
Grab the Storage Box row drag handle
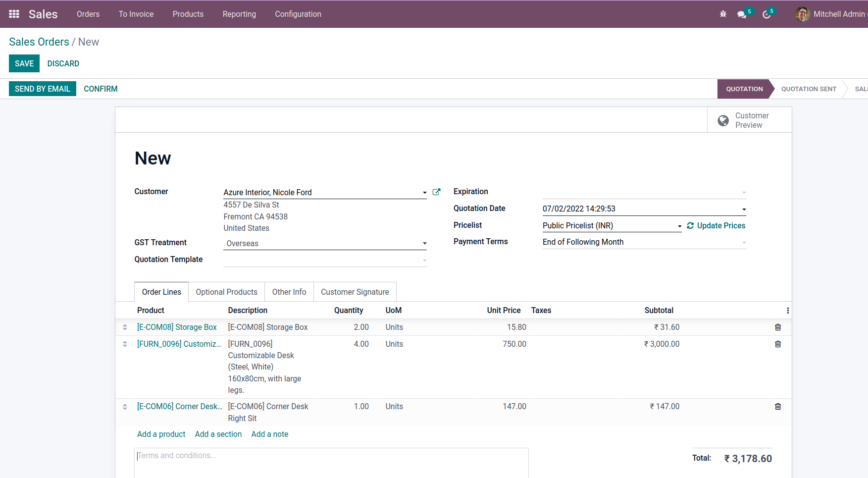[125, 327]
